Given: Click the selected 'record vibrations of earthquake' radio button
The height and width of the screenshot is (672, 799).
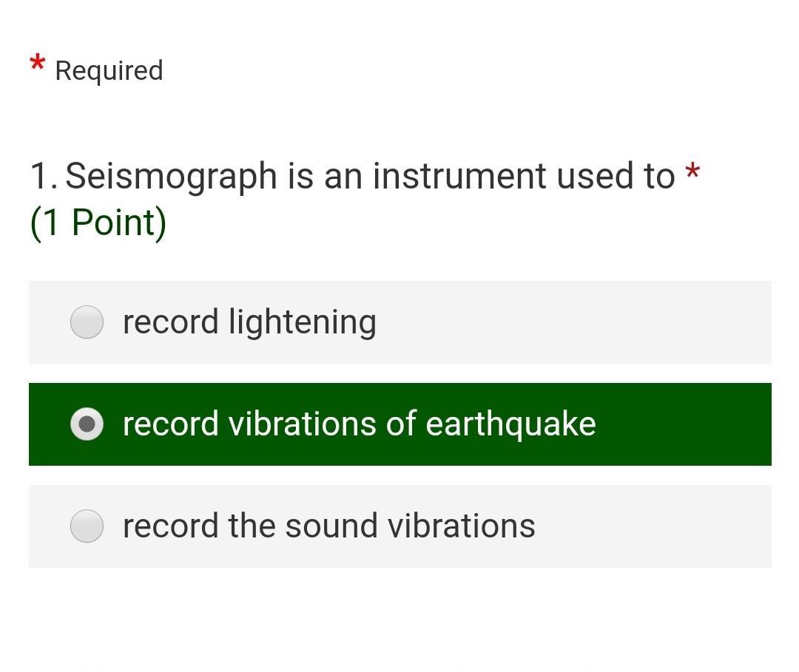Looking at the screenshot, I should [87, 424].
